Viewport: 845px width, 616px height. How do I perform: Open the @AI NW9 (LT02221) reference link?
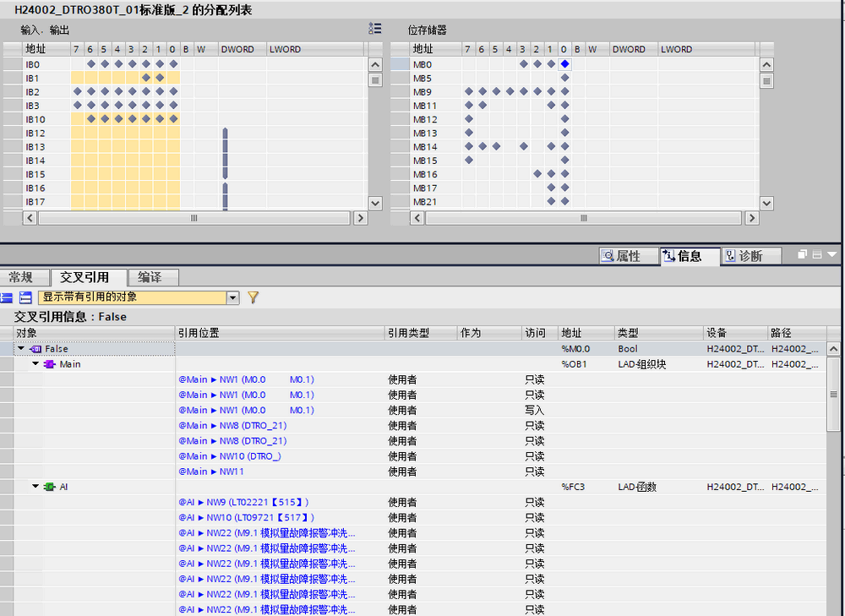pyautogui.click(x=245, y=502)
